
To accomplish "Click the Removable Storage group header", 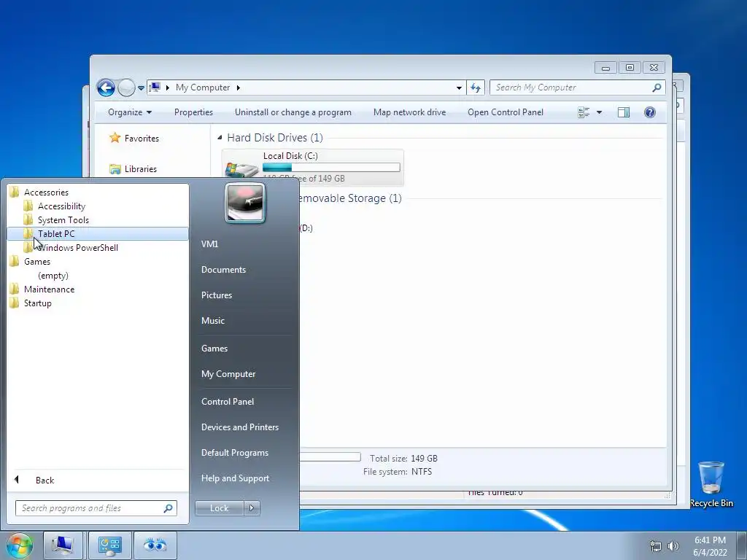I will [349, 198].
